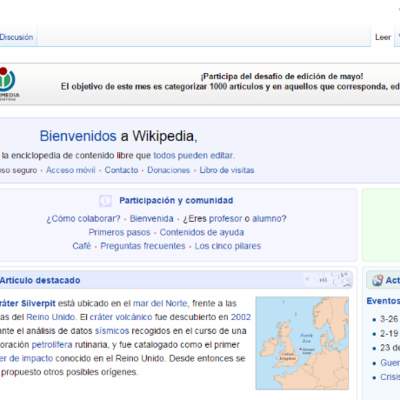
Task: Click the alumno? link
Action: tap(269, 219)
